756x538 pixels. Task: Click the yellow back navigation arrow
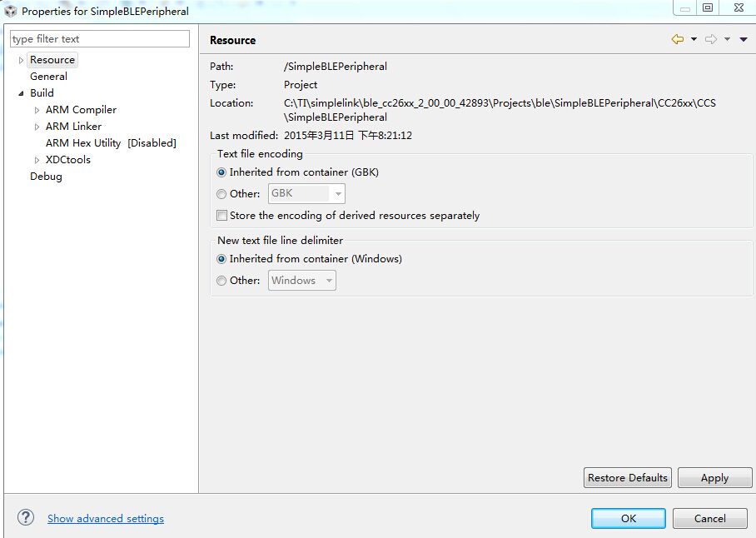677,40
